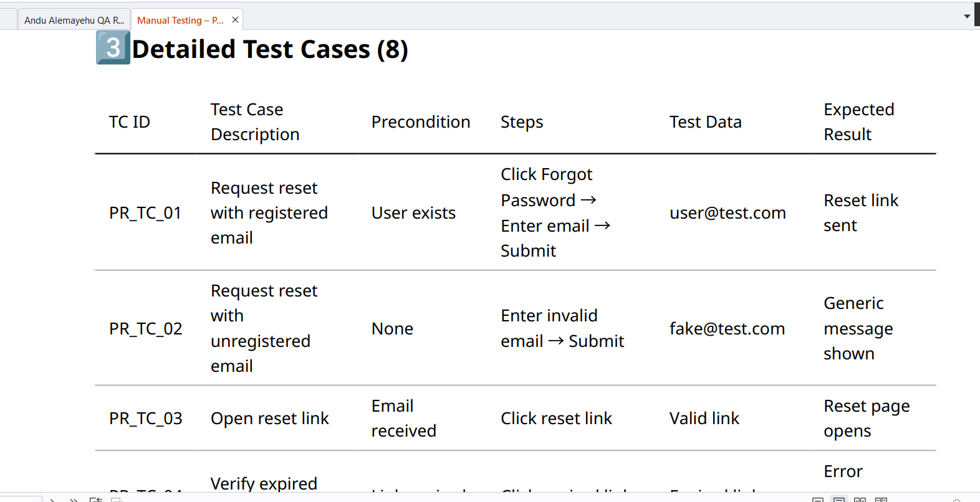
Task: Click the Expected Result column header
Action: (858, 122)
